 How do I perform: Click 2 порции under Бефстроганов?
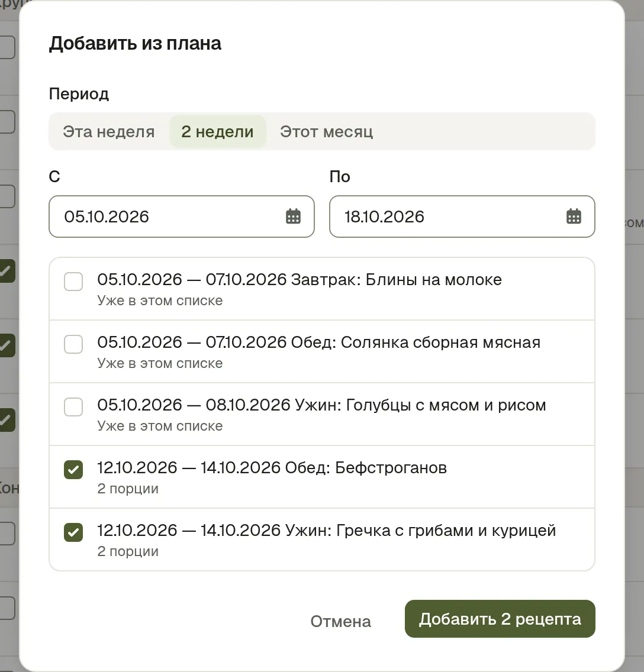pyautogui.click(x=128, y=489)
